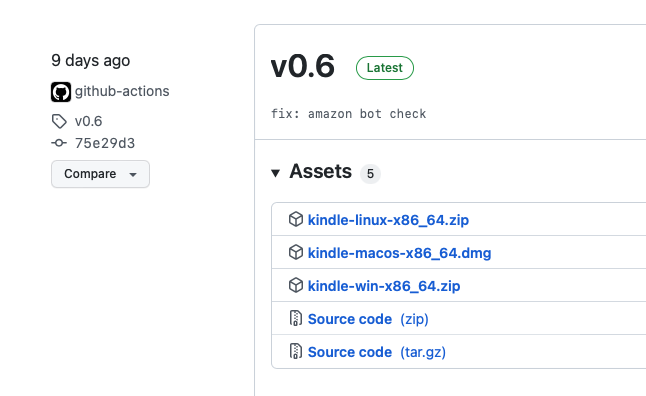This screenshot has height=396, width=646.
Task: Download kindle-macos-x86_64.dmg
Action: (x=399, y=253)
